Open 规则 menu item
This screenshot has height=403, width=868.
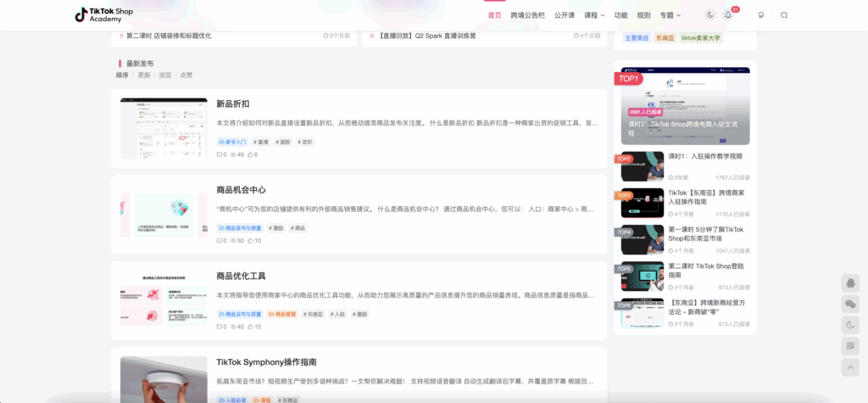coord(643,15)
